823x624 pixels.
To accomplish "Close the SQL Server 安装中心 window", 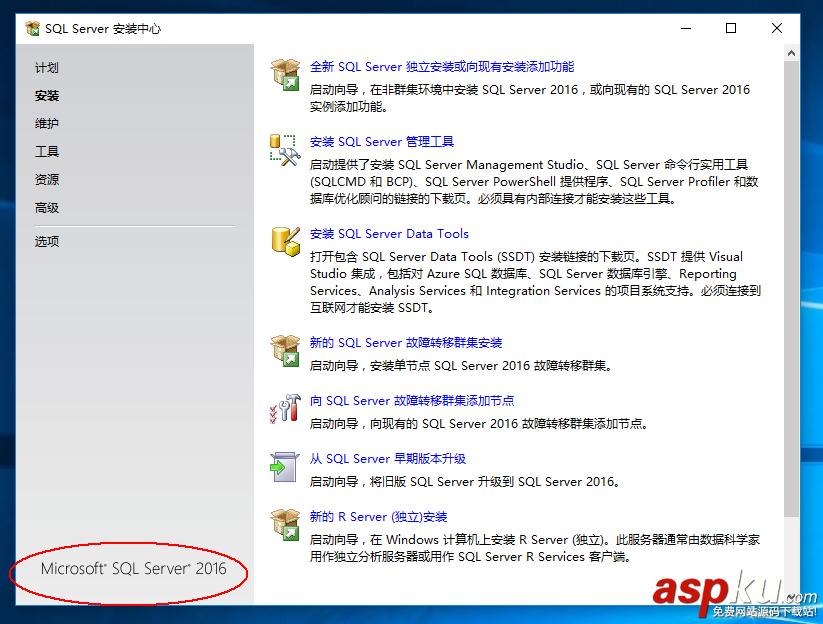I will pyautogui.click(x=777, y=28).
